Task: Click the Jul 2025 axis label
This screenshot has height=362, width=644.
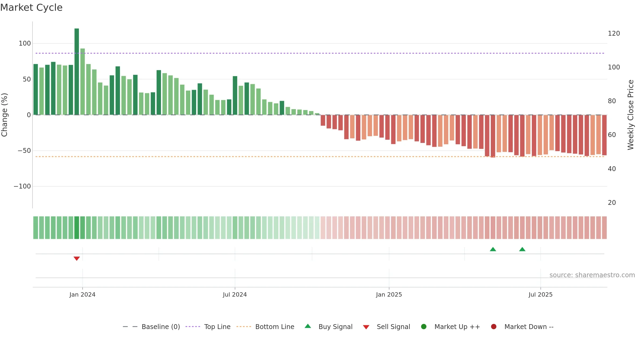Action: (540, 294)
